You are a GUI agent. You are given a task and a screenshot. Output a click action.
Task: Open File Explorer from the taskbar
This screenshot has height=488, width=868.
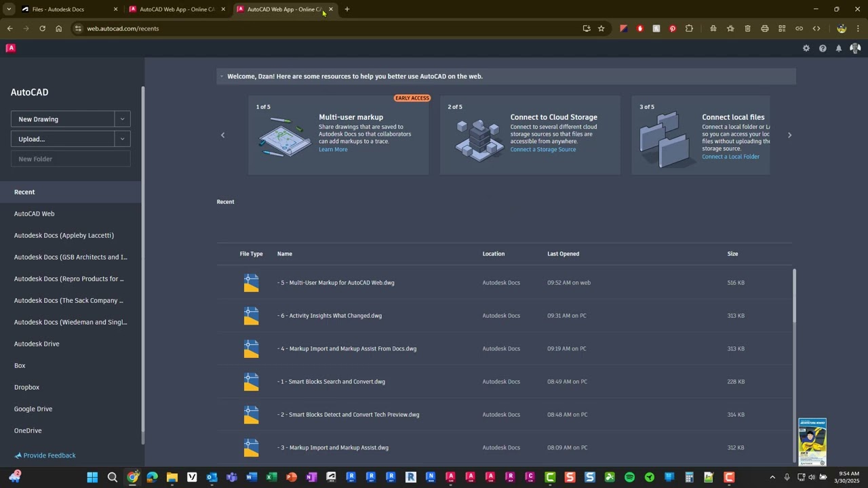(172, 477)
